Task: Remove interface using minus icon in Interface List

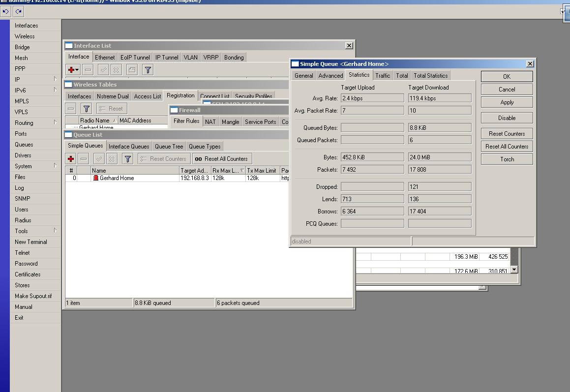Action: point(88,70)
